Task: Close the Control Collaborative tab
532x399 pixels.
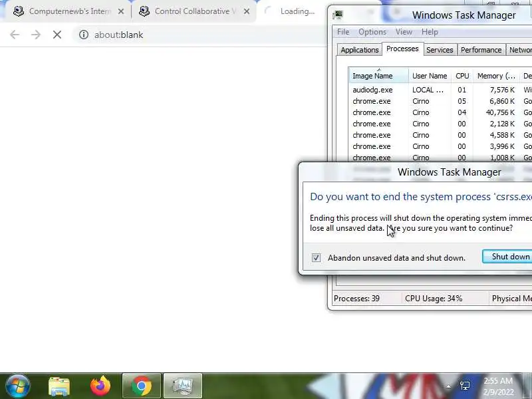Action: coord(247,11)
